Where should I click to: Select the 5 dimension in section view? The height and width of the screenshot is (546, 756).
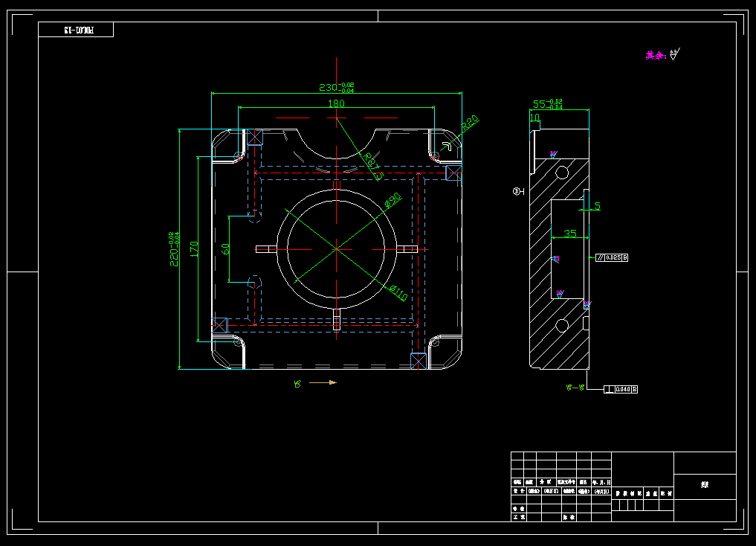[598, 206]
